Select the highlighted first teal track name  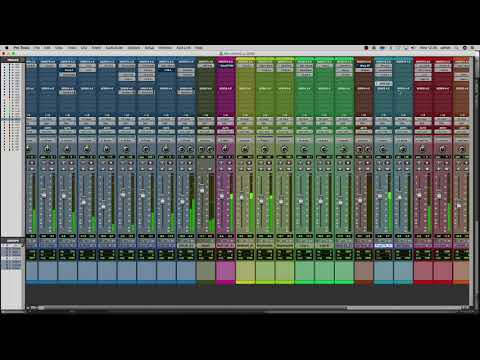click(x=383, y=245)
